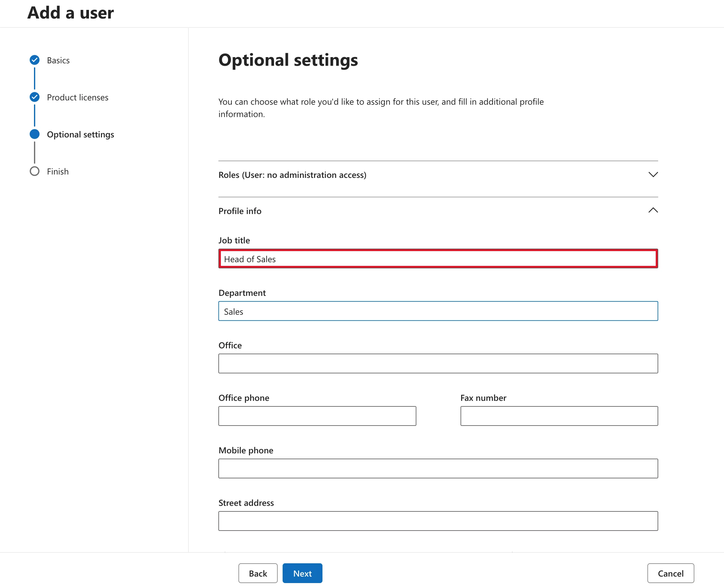Screen dimensions: 724x588
Task: Click the Next button
Action: tap(302, 573)
